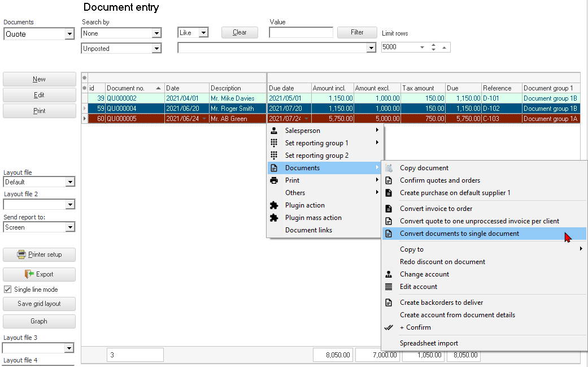Screen dimensions: 588x367
Task: Click the puzzle icon for Plugin mass action
Action: coord(274,218)
